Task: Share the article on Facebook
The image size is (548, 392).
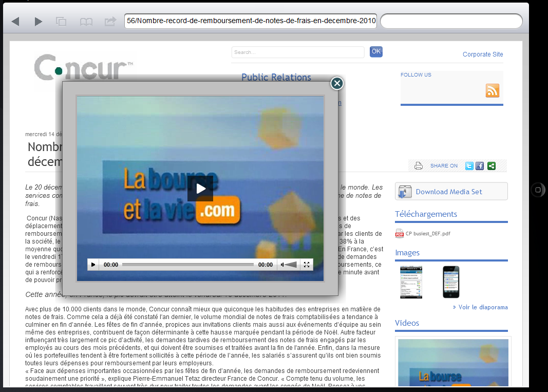Action: pyautogui.click(x=480, y=166)
